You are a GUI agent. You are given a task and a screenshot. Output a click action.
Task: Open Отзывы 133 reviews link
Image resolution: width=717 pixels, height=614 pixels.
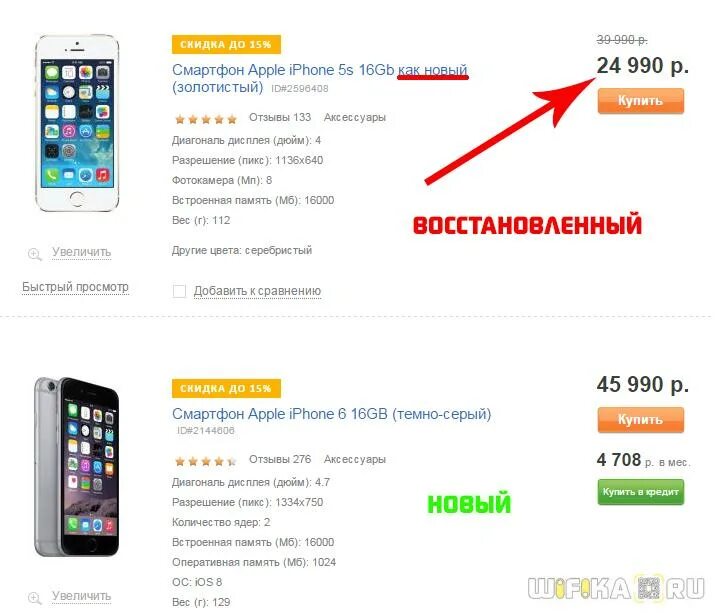point(280,117)
